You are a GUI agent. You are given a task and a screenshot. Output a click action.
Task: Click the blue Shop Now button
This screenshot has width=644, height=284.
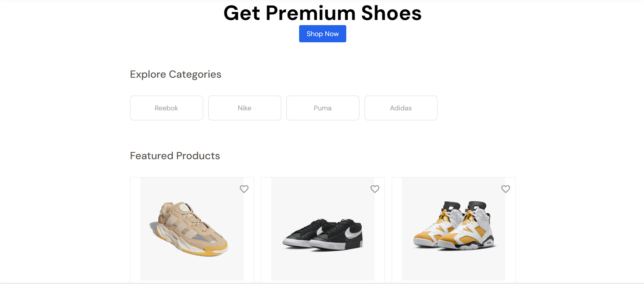click(323, 34)
